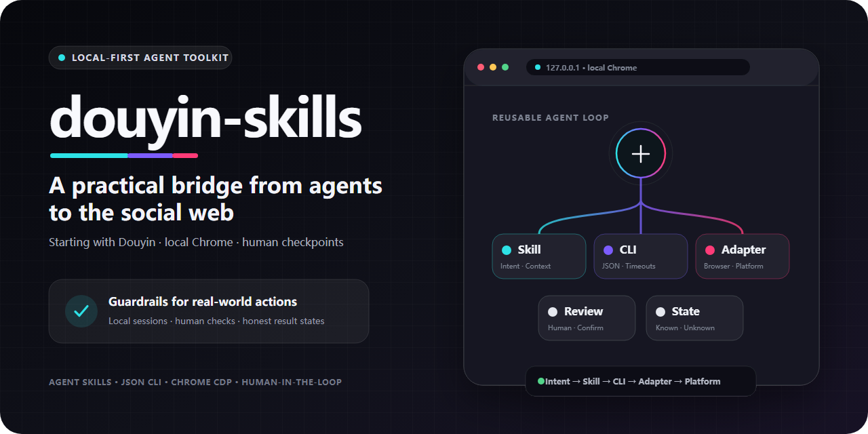Viewport: 868px width, 434px height.
Task: Click the purple segment of the title underline
Action: click(151, 155)
